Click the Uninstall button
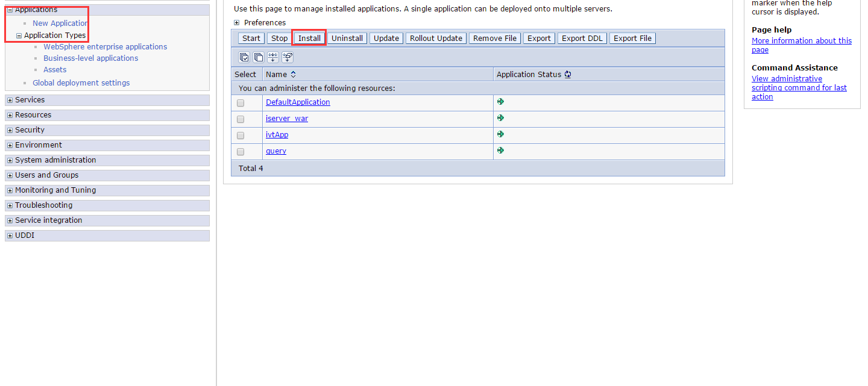This screenshot has height=386, width=868. click(x=347, y=38)
